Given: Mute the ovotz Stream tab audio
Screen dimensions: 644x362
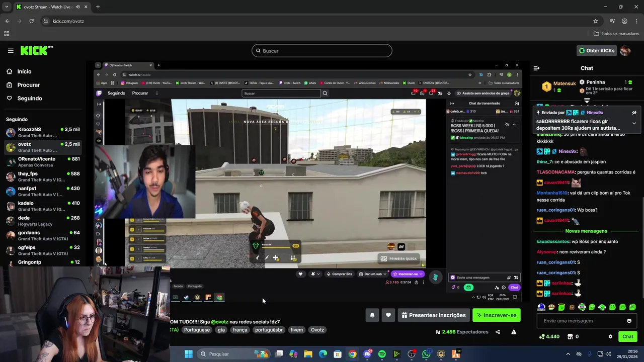Looking at the screenshot, I should [x=77, y=7].
